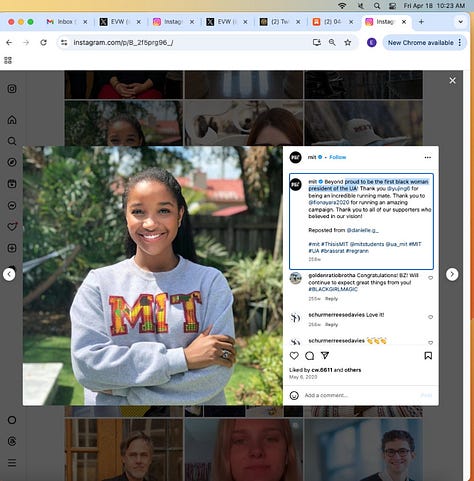The height and width of the screenshot is (481, 474).
Task: Click the address bar URL
Action: [x=123, y=43]
